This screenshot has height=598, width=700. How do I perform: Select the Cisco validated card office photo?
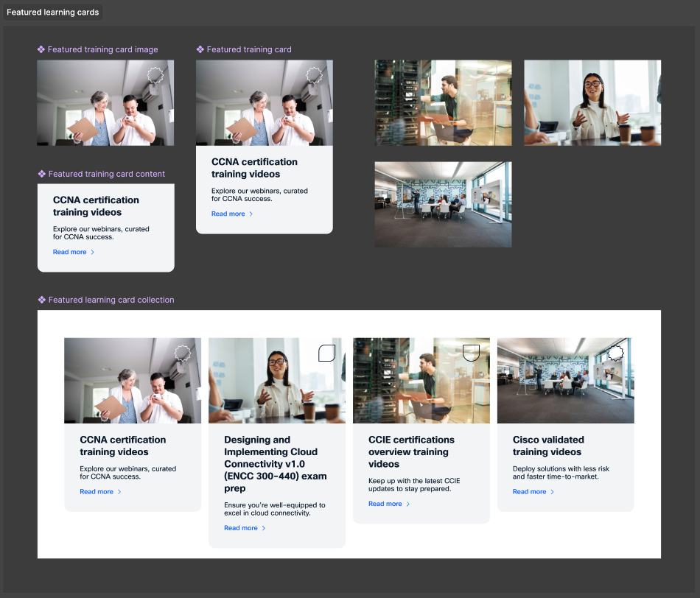[x=566, y=381]
